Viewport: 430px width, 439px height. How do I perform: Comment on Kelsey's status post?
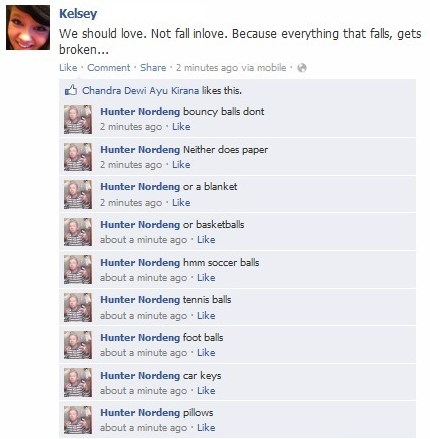coord(109,68)
